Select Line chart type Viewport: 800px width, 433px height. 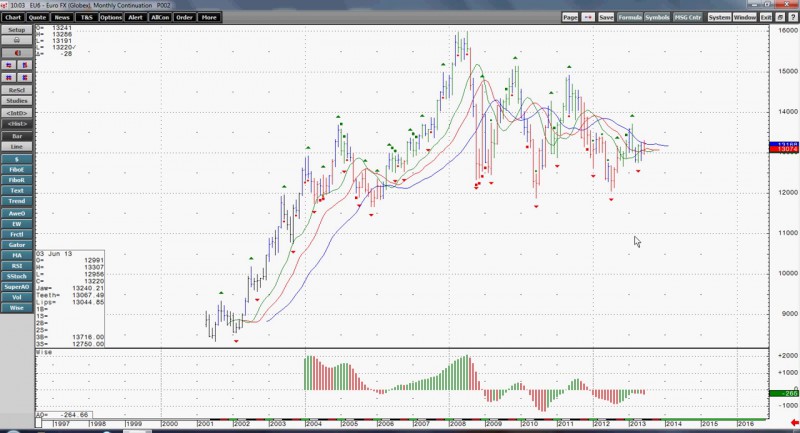(x=17, y=147)
